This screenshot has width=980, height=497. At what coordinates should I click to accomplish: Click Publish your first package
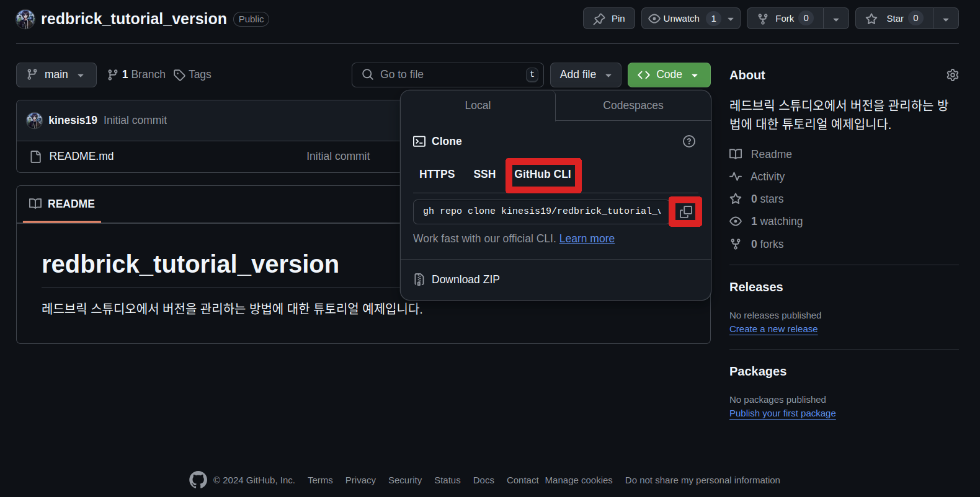pyautogui.click(x=783, y=413)
